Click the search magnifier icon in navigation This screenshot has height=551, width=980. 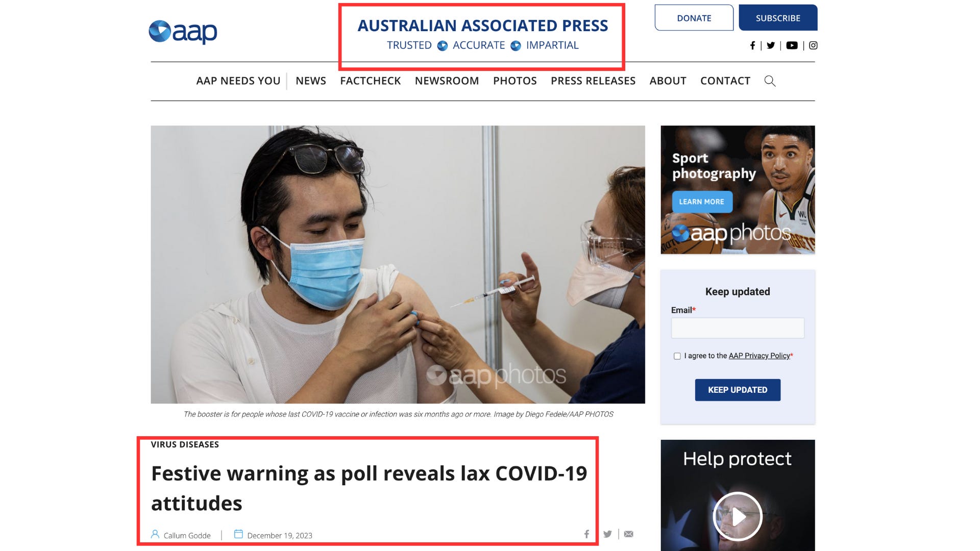(770, 81)
